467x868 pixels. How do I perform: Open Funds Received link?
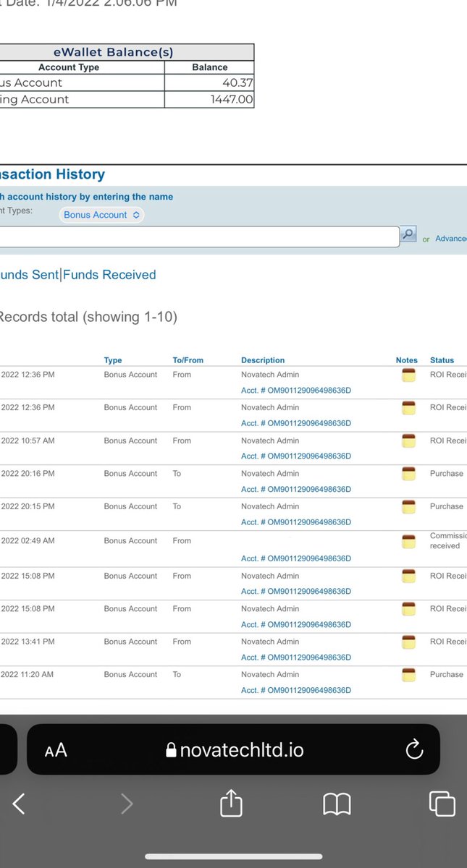point(109,275)
